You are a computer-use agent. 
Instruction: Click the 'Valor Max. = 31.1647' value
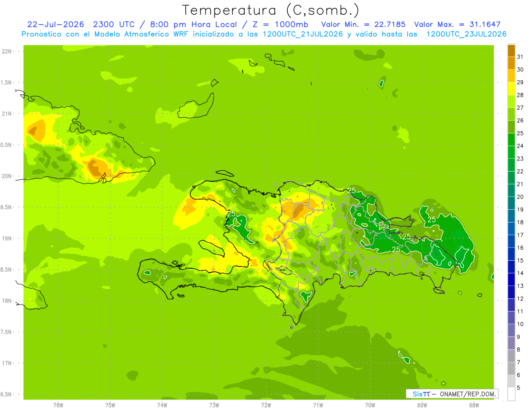(x=458, y=24)
